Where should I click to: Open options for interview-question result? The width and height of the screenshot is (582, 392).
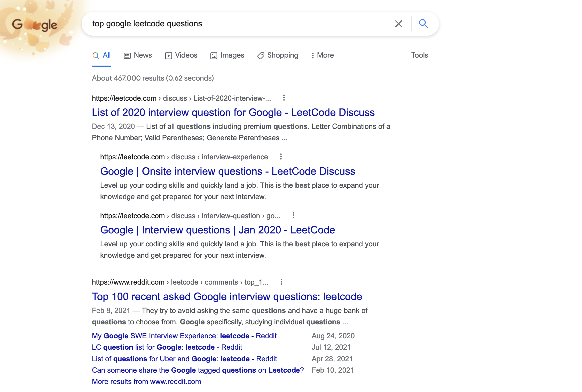tap(293, 215)
